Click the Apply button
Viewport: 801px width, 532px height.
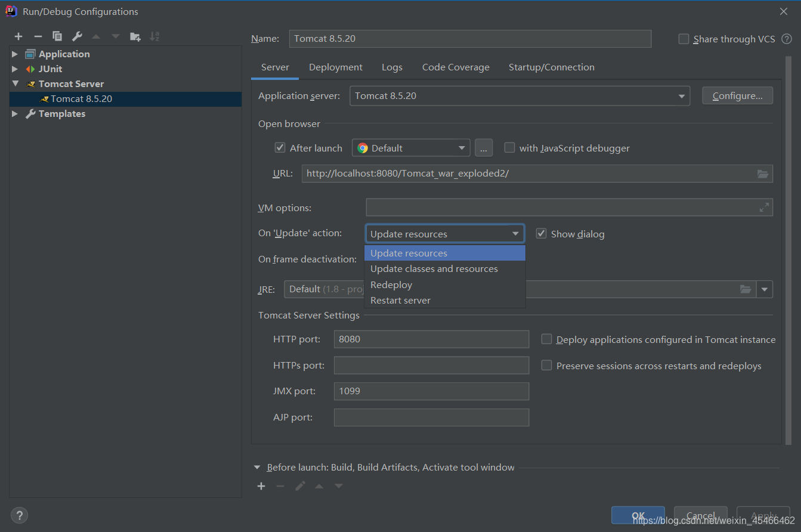(x=764, y=515)
